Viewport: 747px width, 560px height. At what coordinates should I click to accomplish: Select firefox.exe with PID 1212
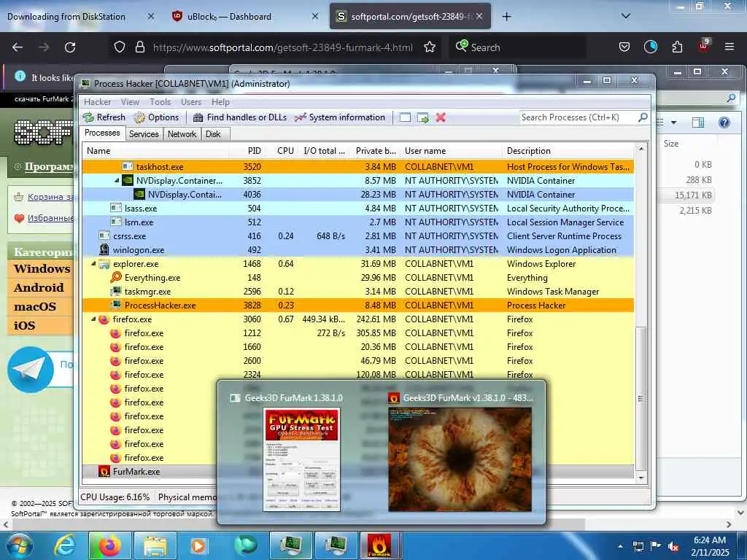point(357,332)
